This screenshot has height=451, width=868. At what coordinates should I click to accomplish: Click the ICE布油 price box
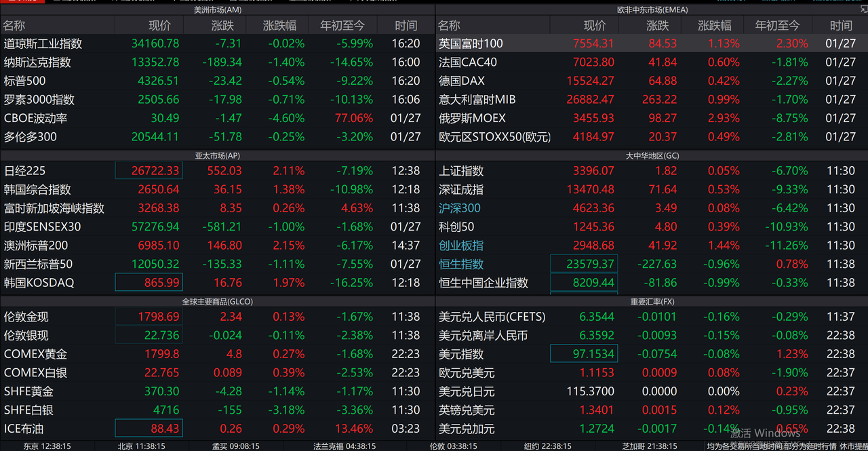click(x=149, y=429)
